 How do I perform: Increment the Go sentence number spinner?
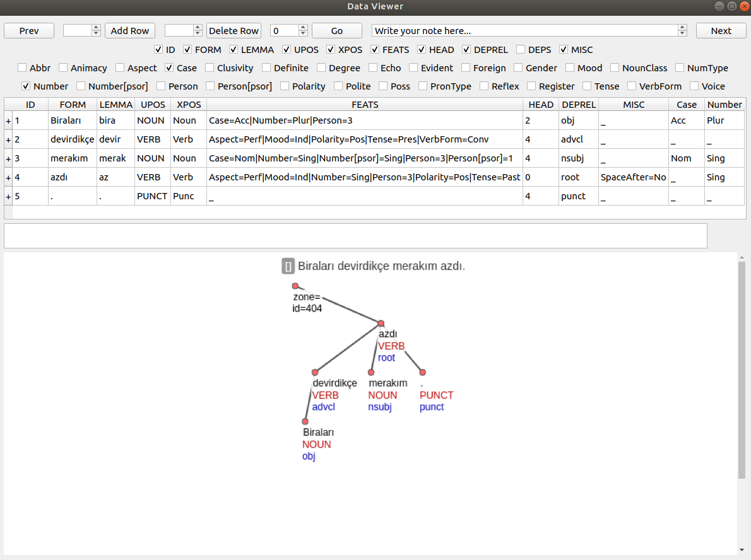click(303, 28)
